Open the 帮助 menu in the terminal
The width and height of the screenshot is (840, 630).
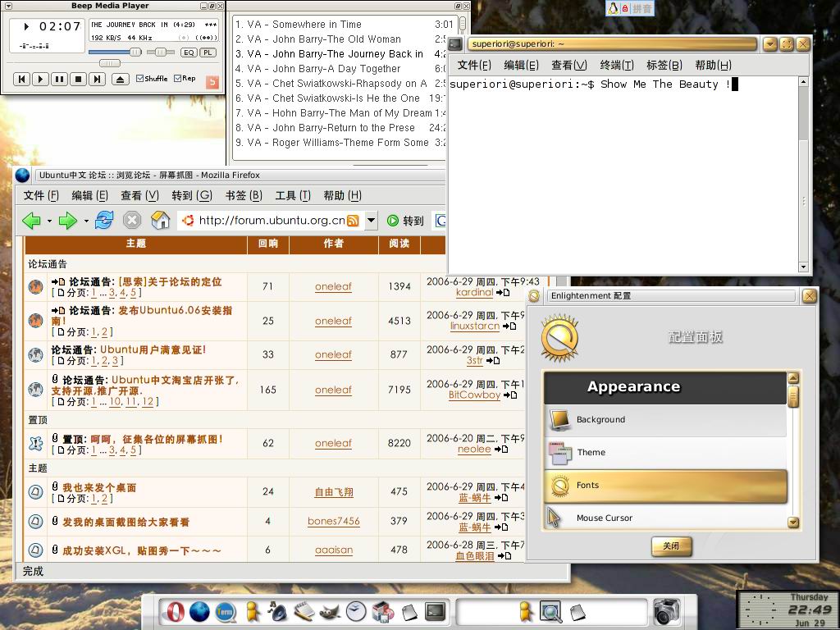tap(713, 66)
